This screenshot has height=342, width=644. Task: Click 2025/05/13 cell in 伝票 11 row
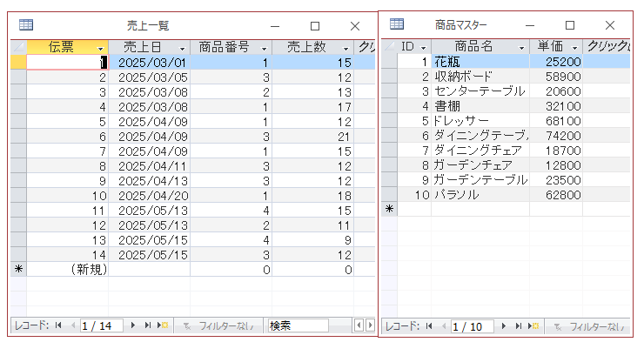pyautogui.click(x=150, y=211)
